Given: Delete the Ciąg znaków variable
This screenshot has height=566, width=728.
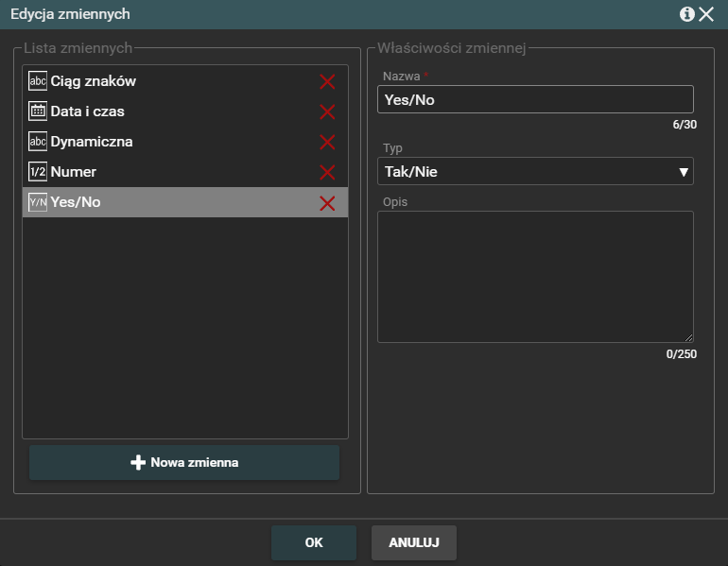Looking at the screenshot, I should (x=327, y=81).
